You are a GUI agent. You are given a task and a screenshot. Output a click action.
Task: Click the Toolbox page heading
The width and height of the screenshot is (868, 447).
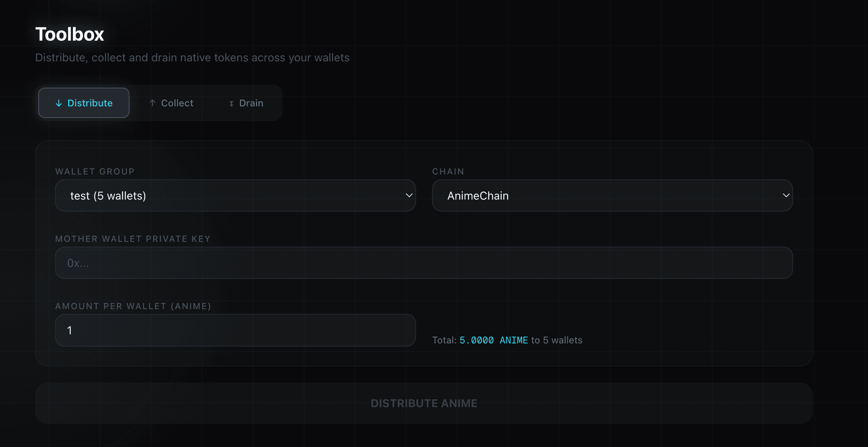pos(70,34)
